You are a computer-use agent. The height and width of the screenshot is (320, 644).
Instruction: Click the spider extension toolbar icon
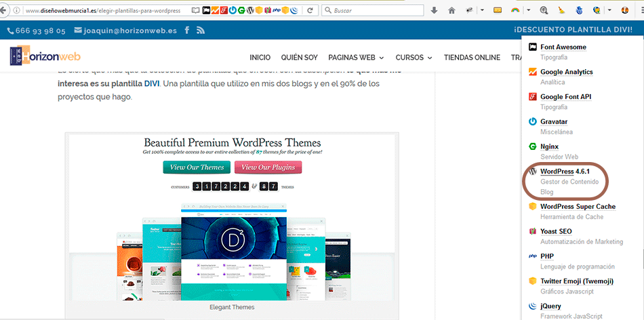[470, 10]
